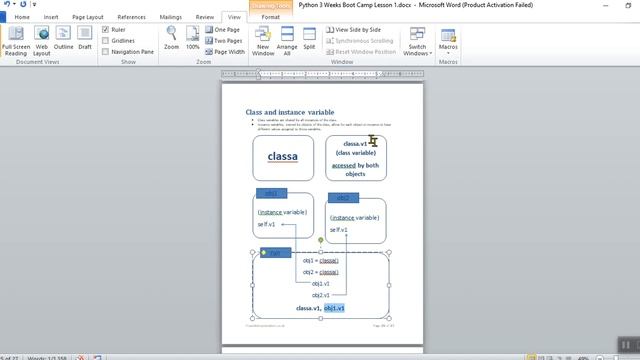Click the pause overlay button
This screenshot has width=640, height=360.
pos(626,345)
